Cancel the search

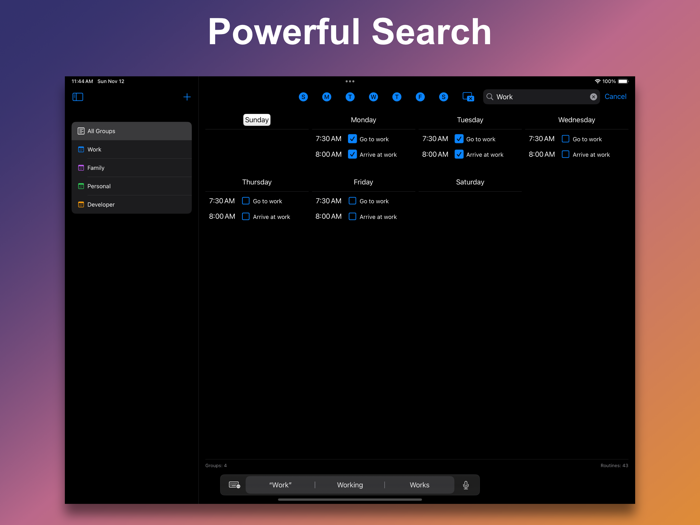tap(615, 96)
